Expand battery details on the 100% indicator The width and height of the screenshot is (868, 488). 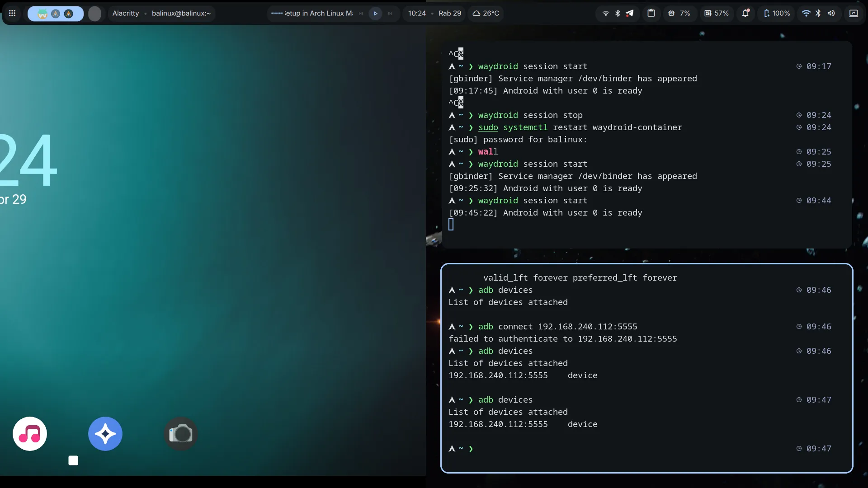[776, 13]
